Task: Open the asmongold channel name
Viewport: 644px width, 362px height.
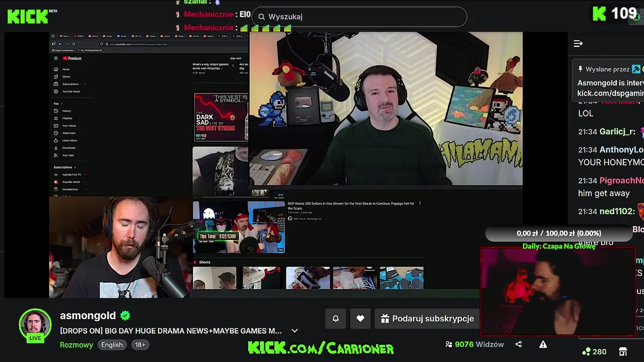Action: click(x=88, y=315)
